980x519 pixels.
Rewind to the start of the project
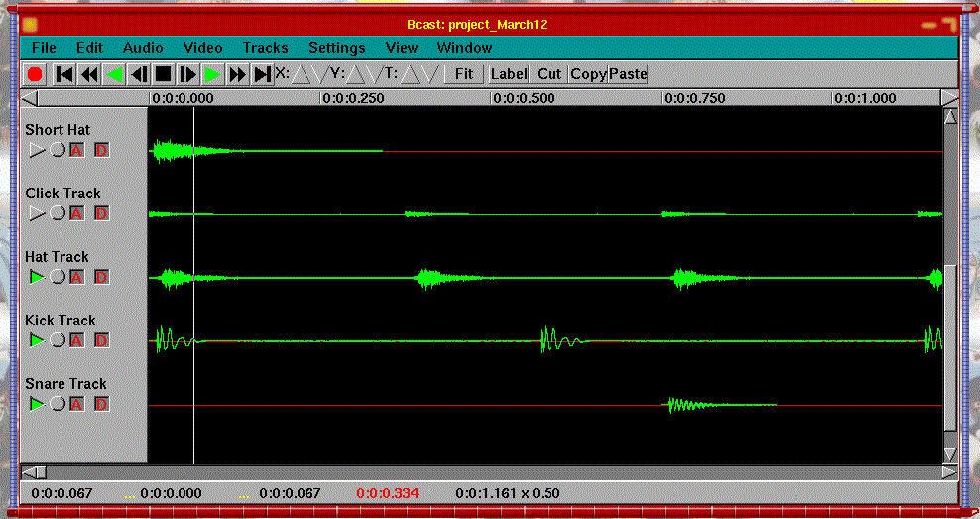64,74
